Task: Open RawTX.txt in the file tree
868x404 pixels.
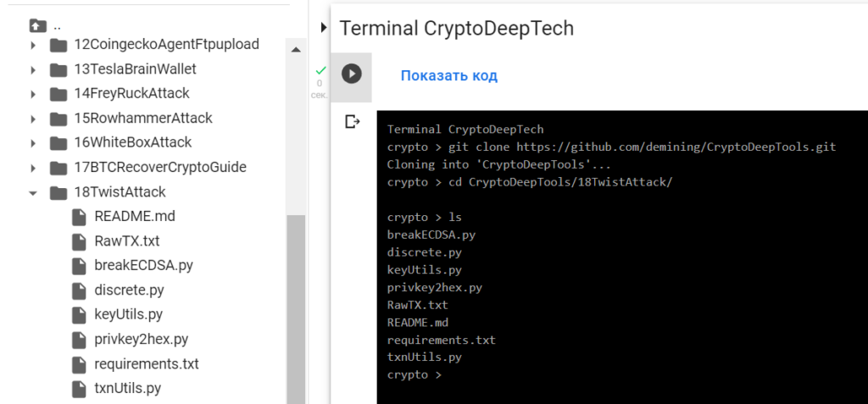Action: [x=127, y=241]
